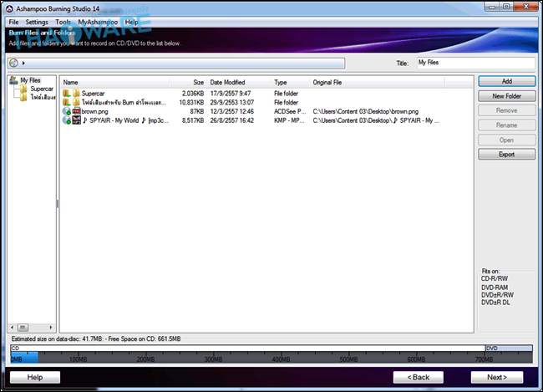Sort by Original File column header
Image resolution: width=543 pixels, height=392 pixels.
[x=378, y=83]
